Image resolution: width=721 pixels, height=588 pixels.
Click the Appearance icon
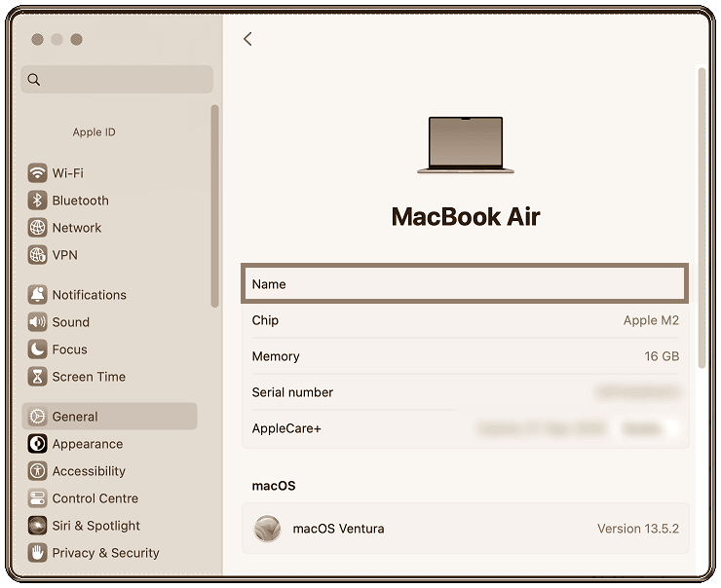tap(37, 444)
